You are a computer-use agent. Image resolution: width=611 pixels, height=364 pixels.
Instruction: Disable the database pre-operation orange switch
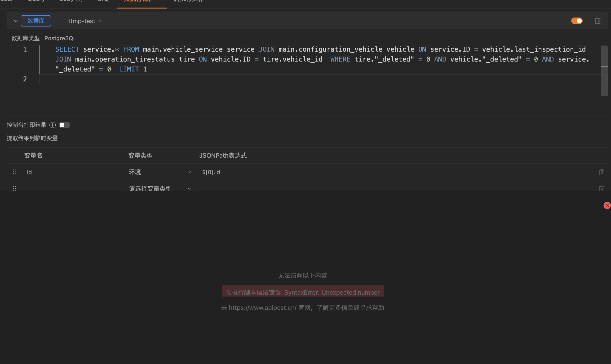577,21
